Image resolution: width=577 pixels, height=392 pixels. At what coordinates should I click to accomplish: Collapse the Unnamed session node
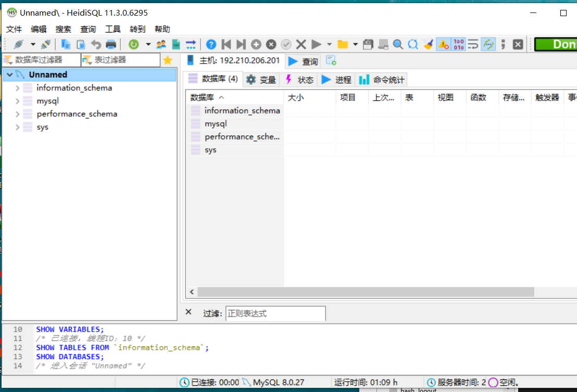(9, 74)
